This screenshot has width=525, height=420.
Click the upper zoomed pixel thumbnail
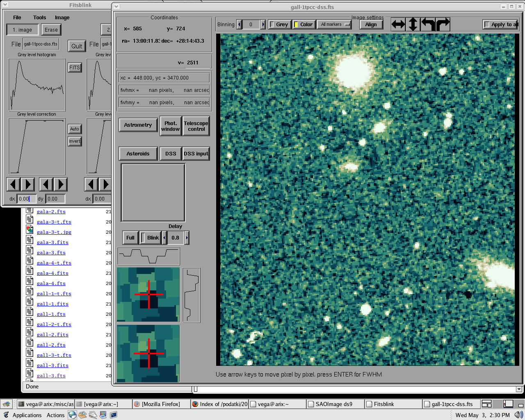[x=148, y=294]
